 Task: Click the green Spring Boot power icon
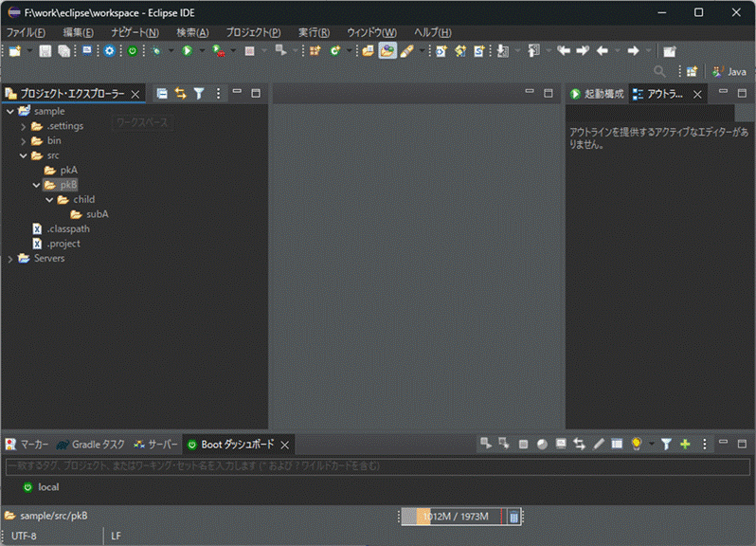(132, 51)
